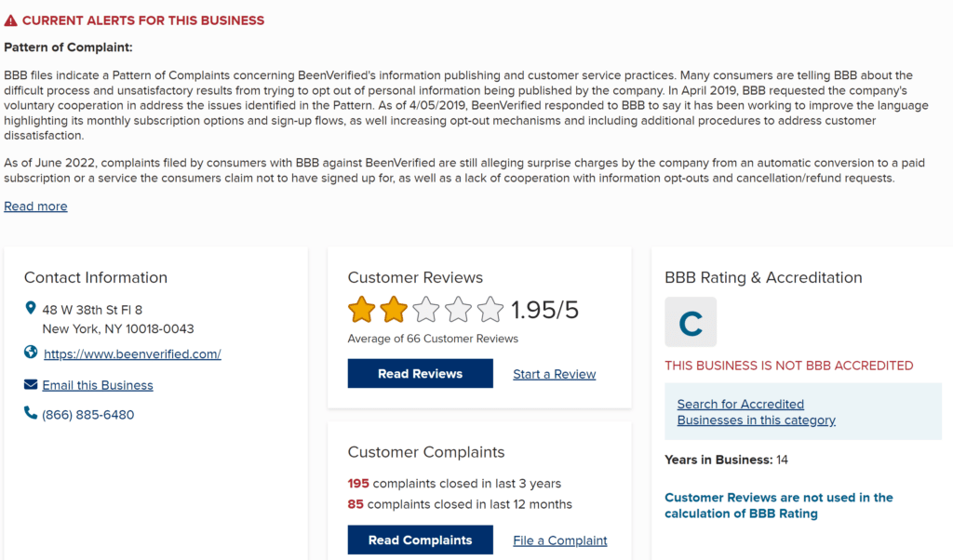
Task: Click the BBB rating C badge
Action: (x=691, y=322)
